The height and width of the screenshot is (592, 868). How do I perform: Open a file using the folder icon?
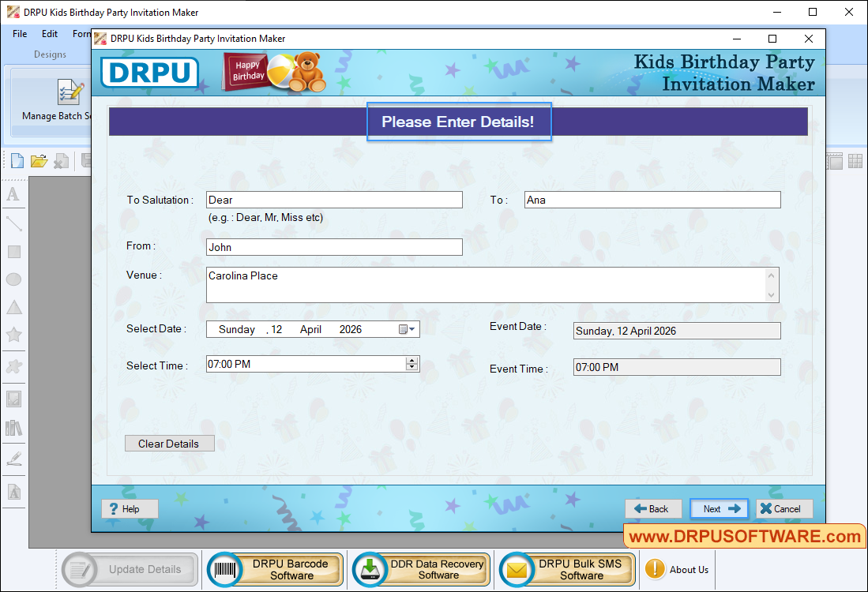point(39,160)
